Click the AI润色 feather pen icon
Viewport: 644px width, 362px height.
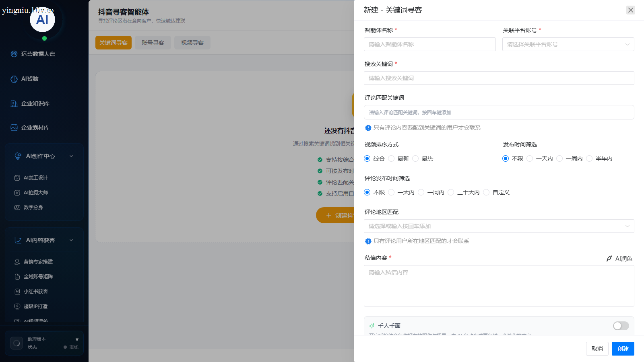click(609, 259)
